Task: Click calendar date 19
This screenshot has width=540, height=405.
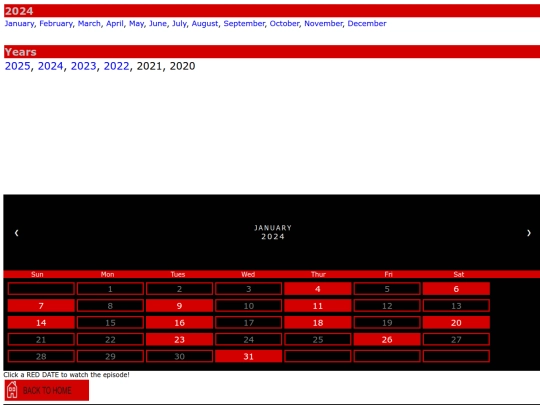Action: click(387, 322)
